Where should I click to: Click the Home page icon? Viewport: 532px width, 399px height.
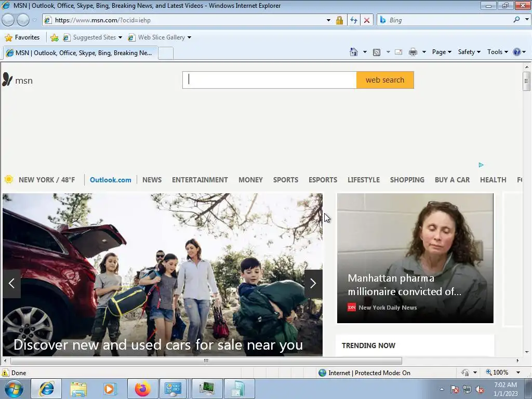353,52
